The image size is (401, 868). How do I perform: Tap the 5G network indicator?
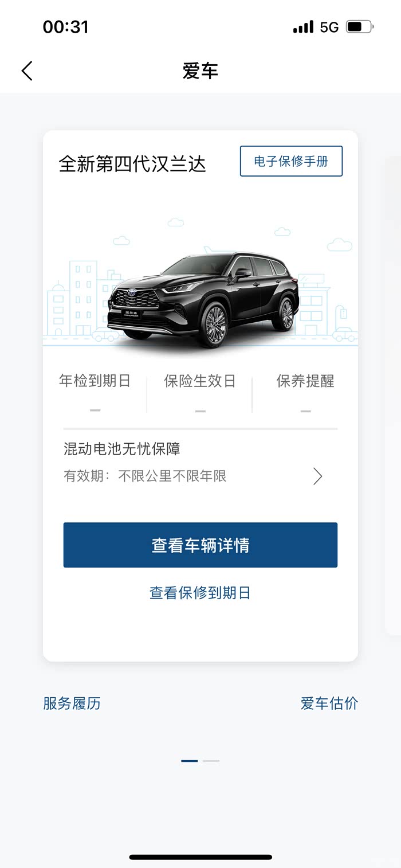(329, 27)
